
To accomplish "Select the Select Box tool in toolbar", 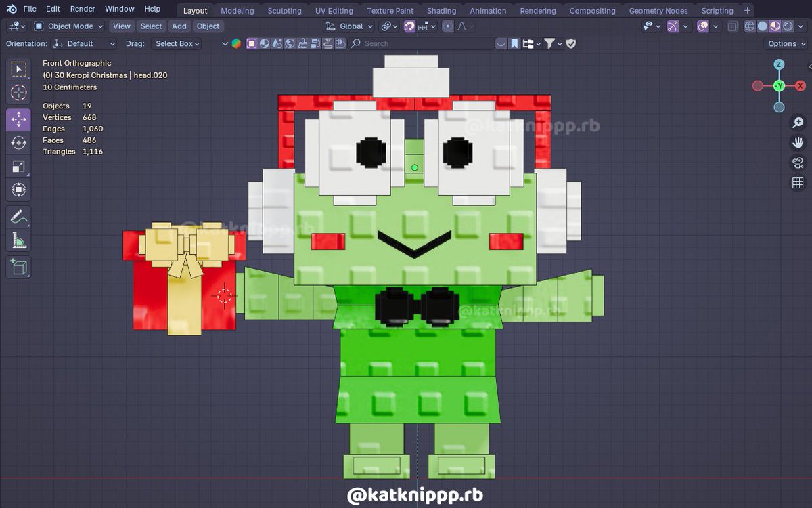I will click(x=18, y=70).
